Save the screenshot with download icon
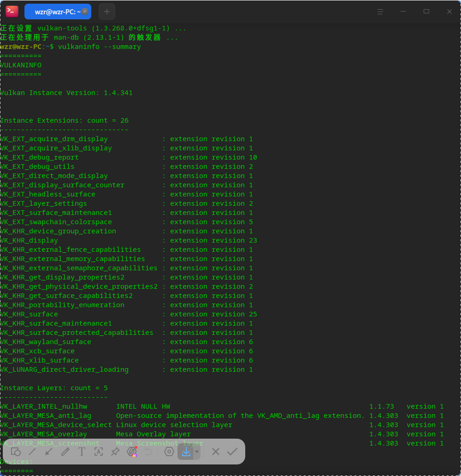The image size is (461, 476). point(186,452)
